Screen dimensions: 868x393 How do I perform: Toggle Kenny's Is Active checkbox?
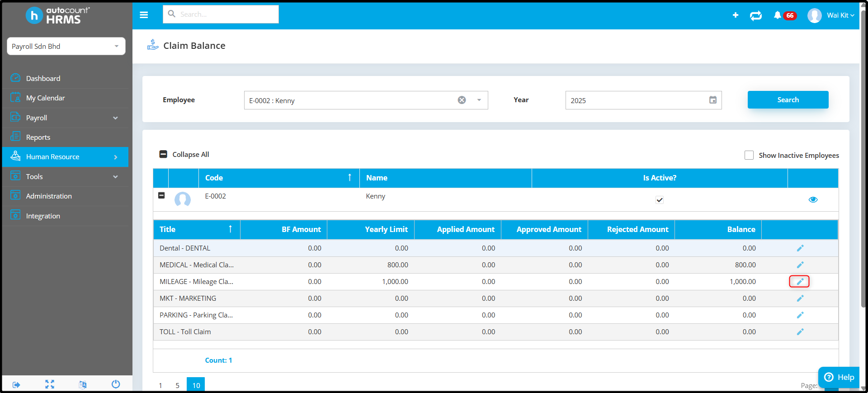click(x=660, y=200)
